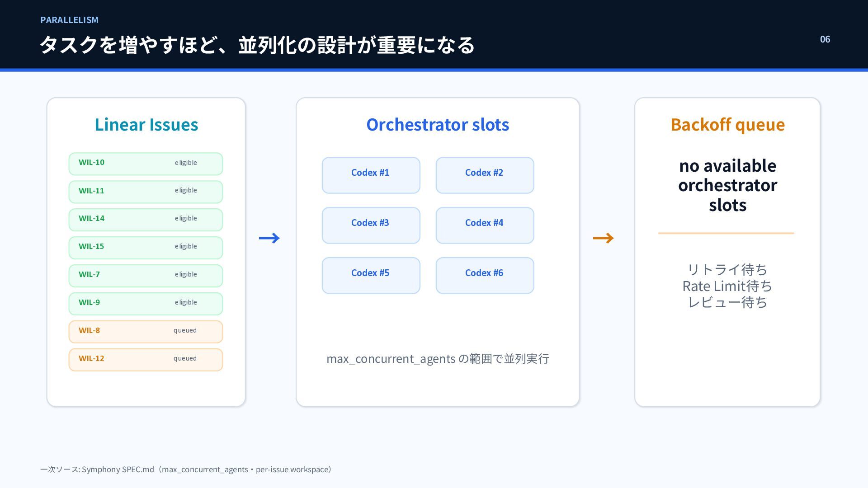Click the queued status of WIL-12
Image resolution: width=868 pixels, height=488 pixels.
pos(185,358)
